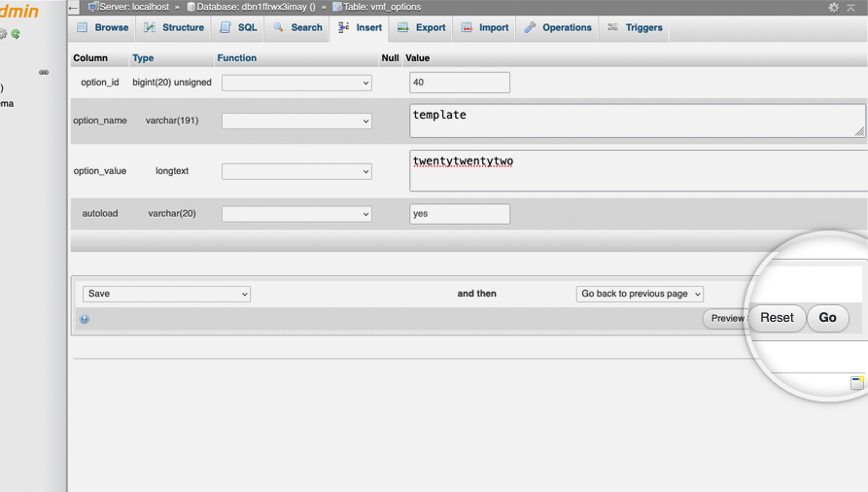
Task: Open the Browse tab
Action: coord(103,27)
